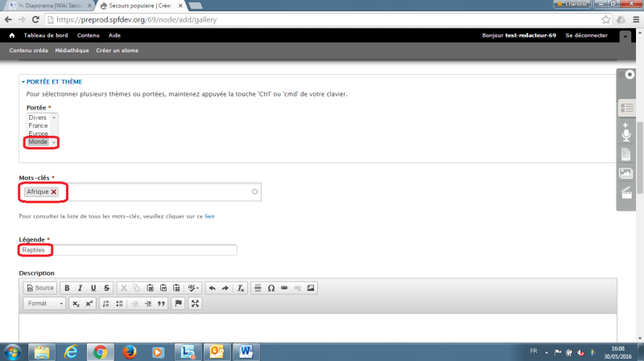The image size is (644, 361).
Task: Open the audio microphone atom in sidebar
Action: 625,131
